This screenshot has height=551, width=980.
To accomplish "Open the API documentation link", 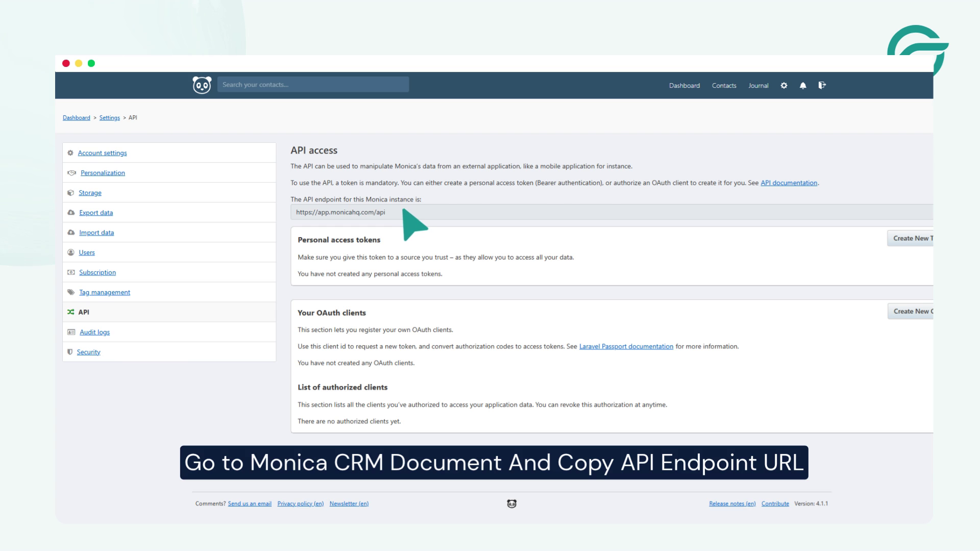I will pos(789,183).
